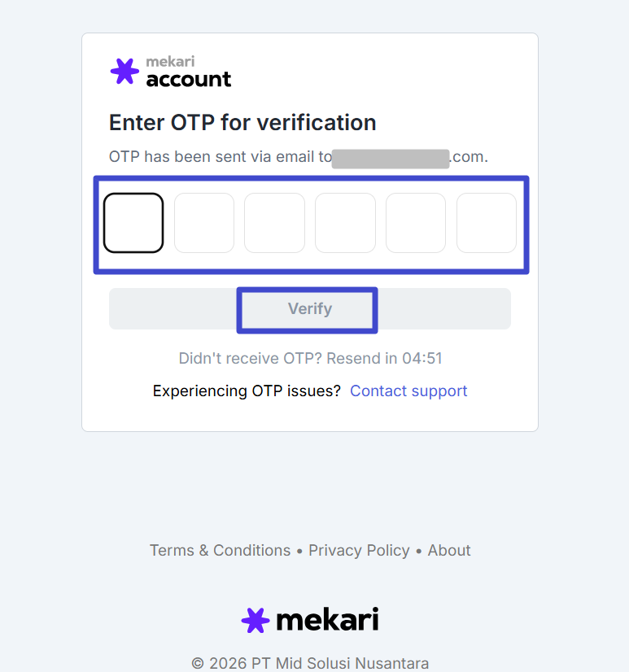
Task: Click the "Enter OTP for verification" heading
Action: [x=242, y=123]
